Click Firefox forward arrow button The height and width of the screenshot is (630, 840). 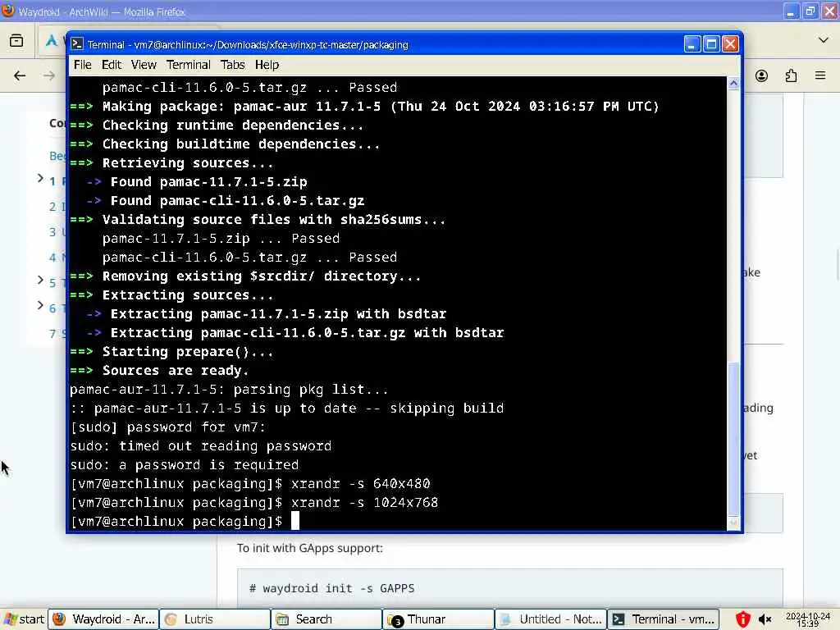[49, 75]
